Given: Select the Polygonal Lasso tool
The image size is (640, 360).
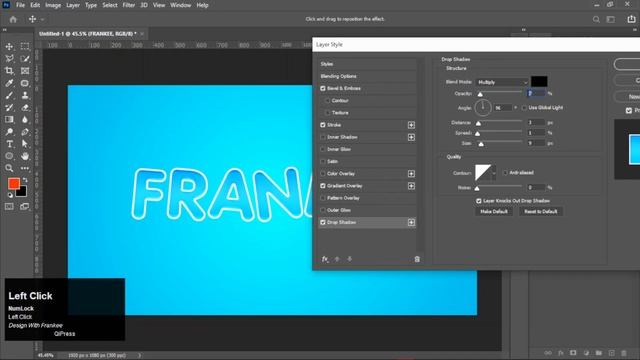Looking at the screenshot, I should [9, 59].
